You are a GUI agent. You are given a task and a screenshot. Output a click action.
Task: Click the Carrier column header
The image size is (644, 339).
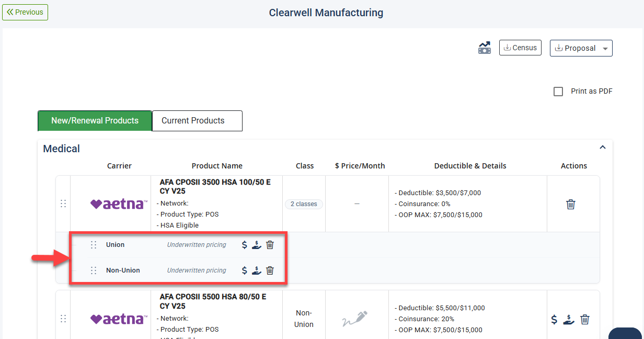click(119, 166)
